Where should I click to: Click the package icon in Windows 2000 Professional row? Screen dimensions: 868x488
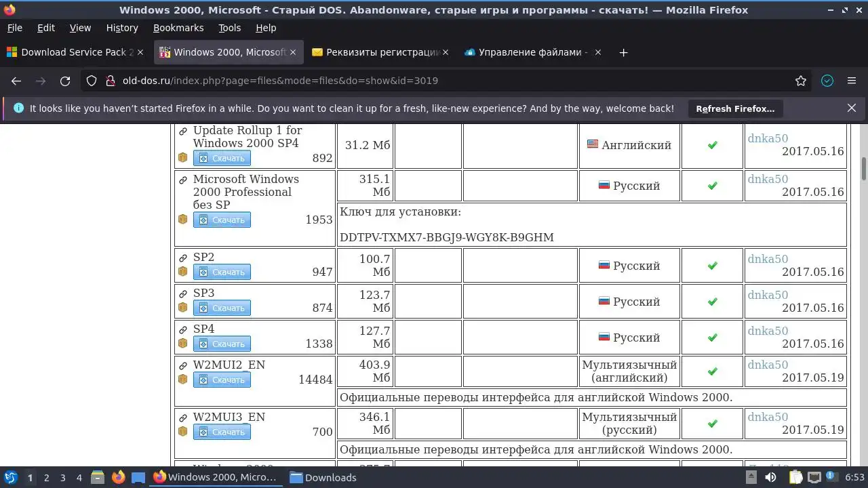point(182,219)
